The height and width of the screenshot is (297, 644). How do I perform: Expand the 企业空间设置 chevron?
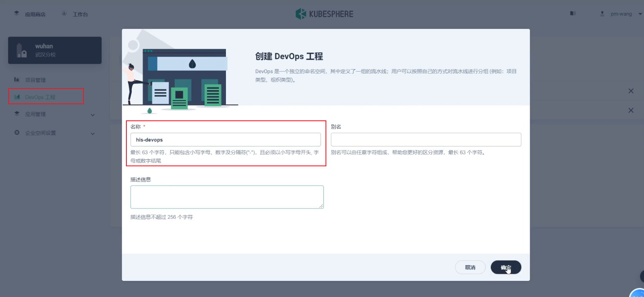click(93, 134)
